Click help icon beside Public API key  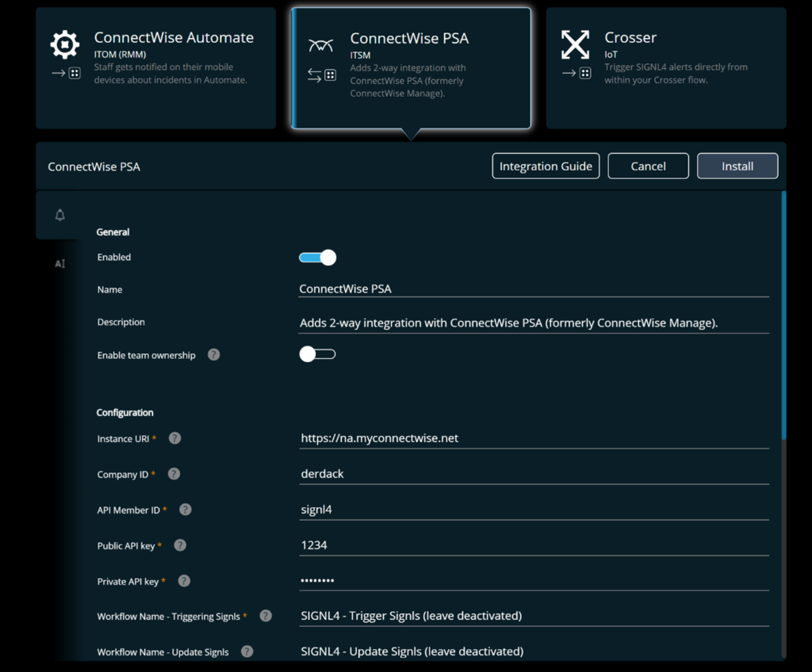click(180, 545)
